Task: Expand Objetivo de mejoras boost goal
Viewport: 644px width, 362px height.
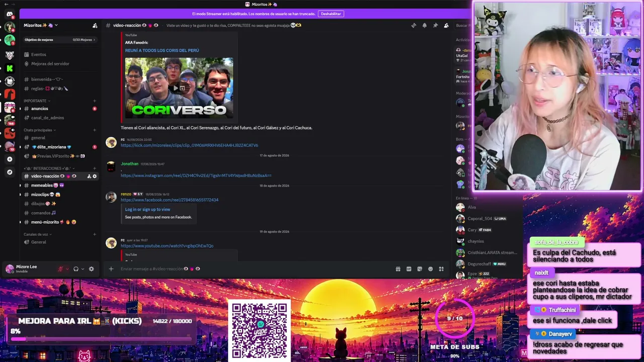Action: point(59,40)
